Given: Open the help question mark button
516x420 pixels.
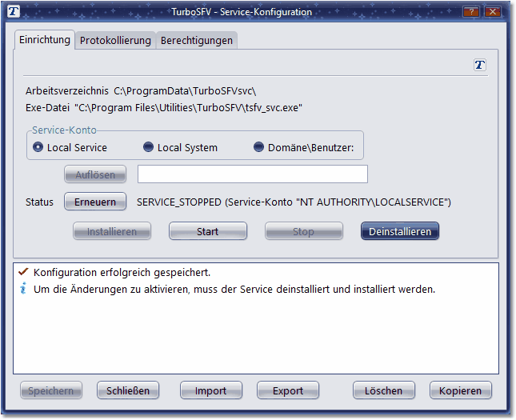Looking at the screenshot, I should tap(471, 12).
